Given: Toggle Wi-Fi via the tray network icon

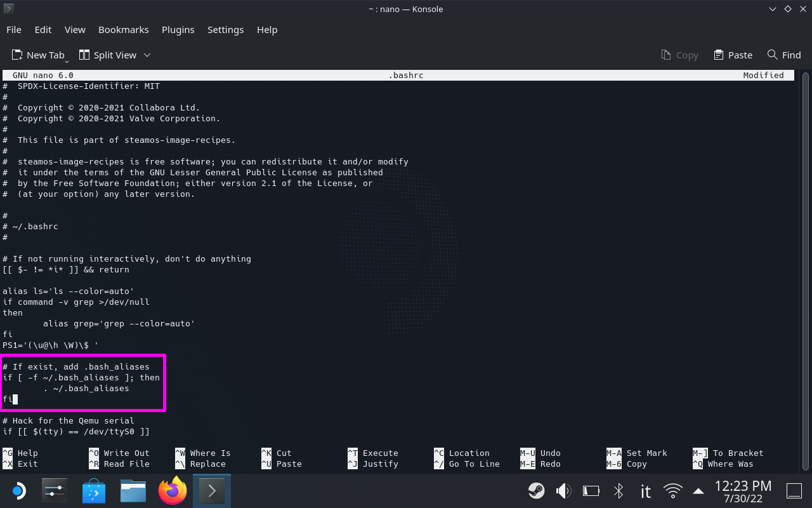Looking at the screenshot, I should (672, 490).
